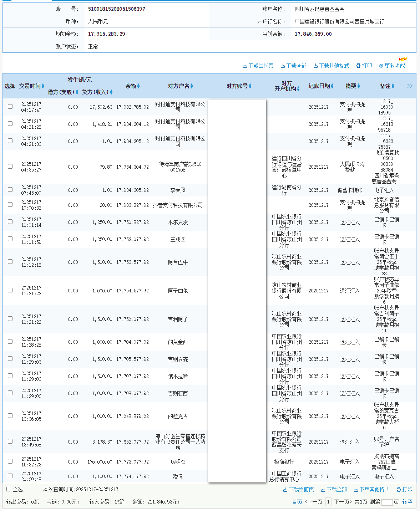Go to first page (首页) link
The width and height of the screenshot is (420, 511).
(x=297, y=502)
